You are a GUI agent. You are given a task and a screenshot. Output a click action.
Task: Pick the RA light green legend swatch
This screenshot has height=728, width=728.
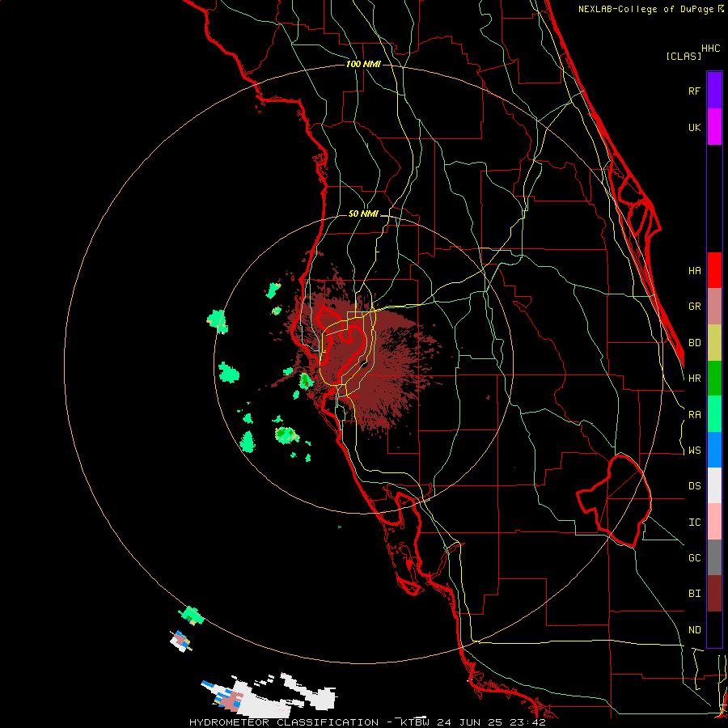click(714, 414)
